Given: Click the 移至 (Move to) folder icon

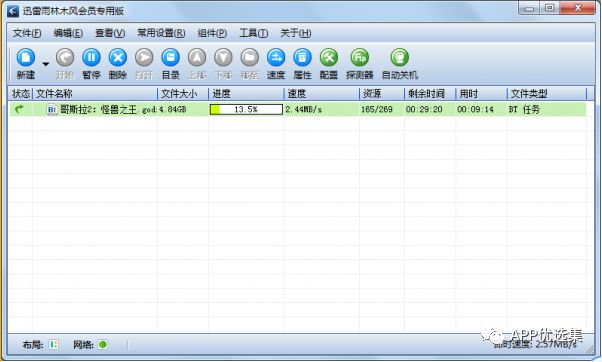Looking at the screenshot, I should [250, 58].
